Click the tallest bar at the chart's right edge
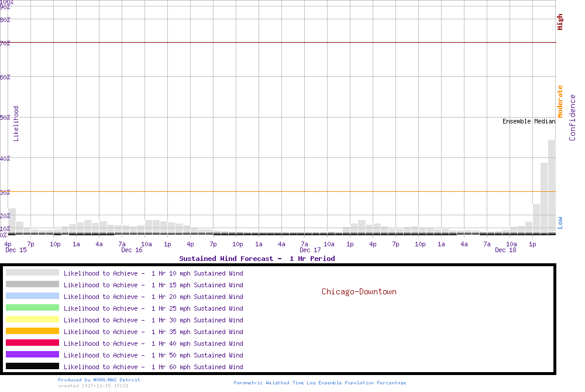Screen dimensions: 585x392 [552, 186]
